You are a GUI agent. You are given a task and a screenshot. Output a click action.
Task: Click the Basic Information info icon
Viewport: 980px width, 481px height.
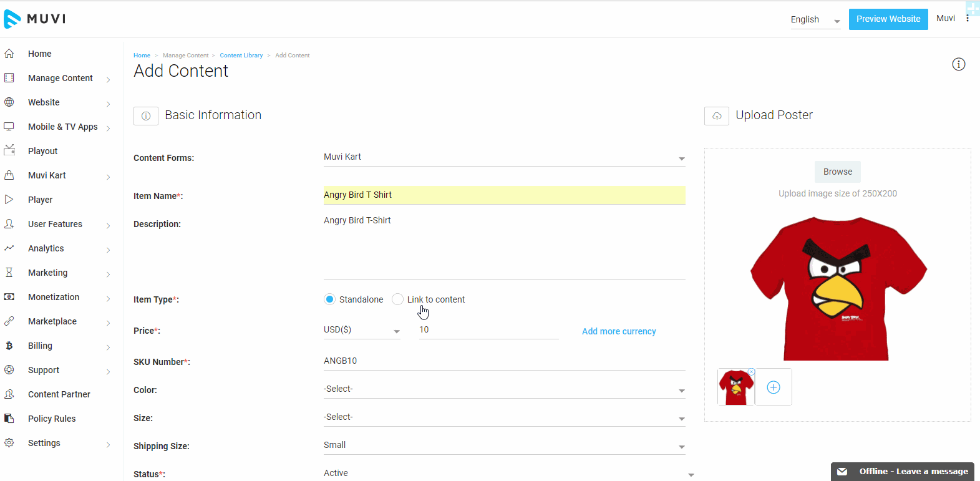click(x=146, y=116)
